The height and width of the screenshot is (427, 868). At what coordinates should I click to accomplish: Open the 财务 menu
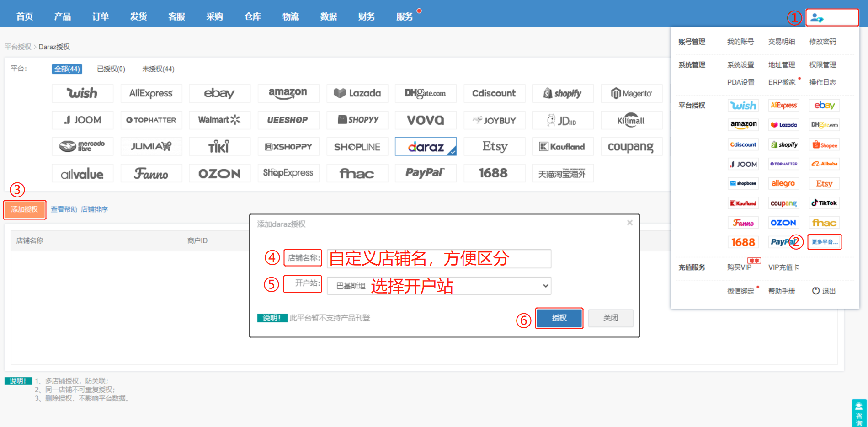(x=367, y=16)
